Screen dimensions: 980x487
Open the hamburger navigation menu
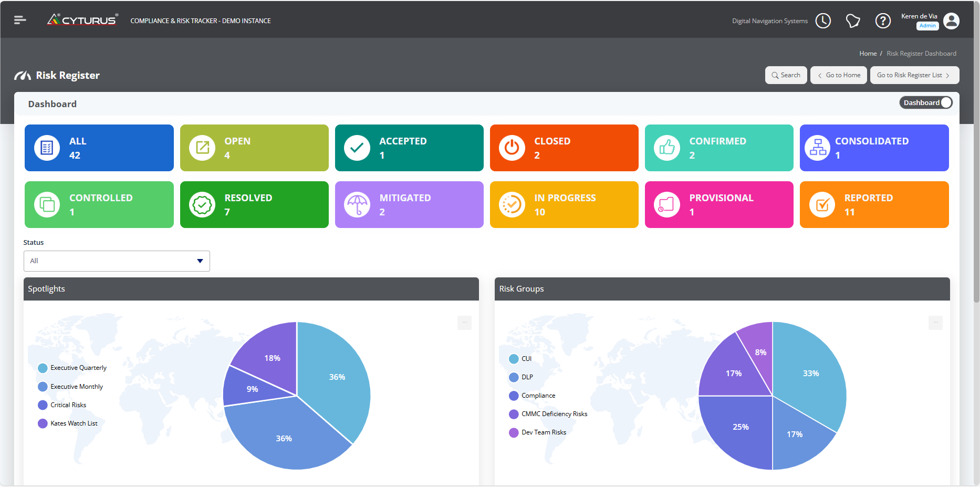coord(20,20)
